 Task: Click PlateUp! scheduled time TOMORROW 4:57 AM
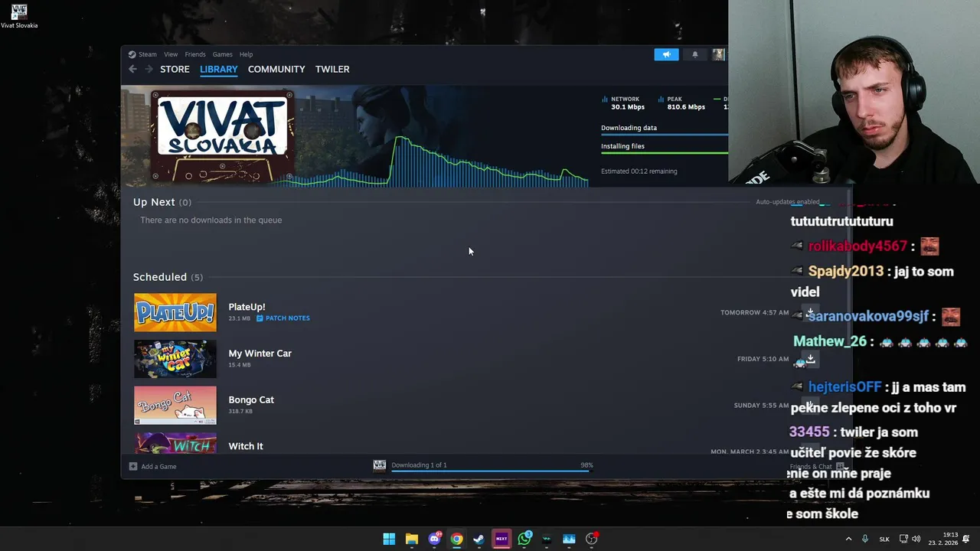[754, 312]
